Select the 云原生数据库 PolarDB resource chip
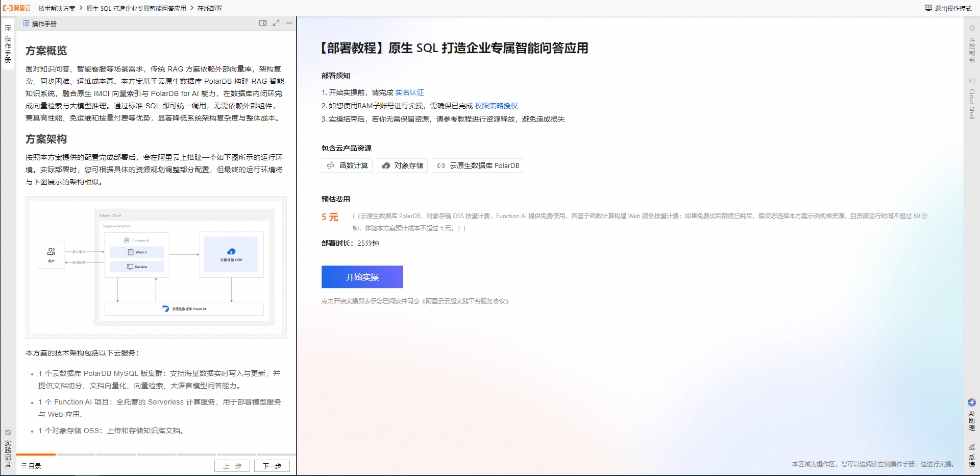This screenshot has height=476, width=980. (478, 165)
